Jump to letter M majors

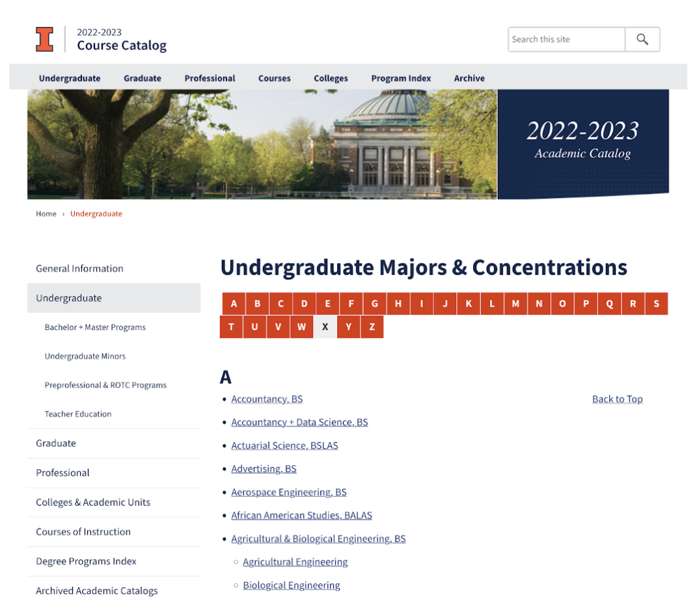[515, 303]
